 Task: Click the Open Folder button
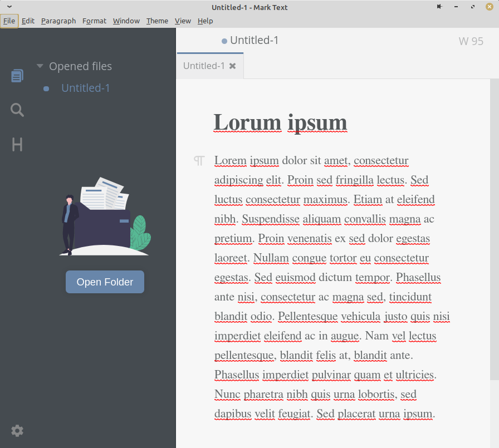click(x=105, y=282)
